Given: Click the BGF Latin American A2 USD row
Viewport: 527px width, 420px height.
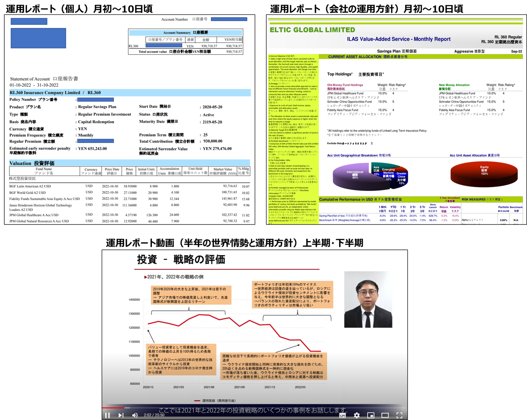Looking at the screenshot, I should point(129,186).
